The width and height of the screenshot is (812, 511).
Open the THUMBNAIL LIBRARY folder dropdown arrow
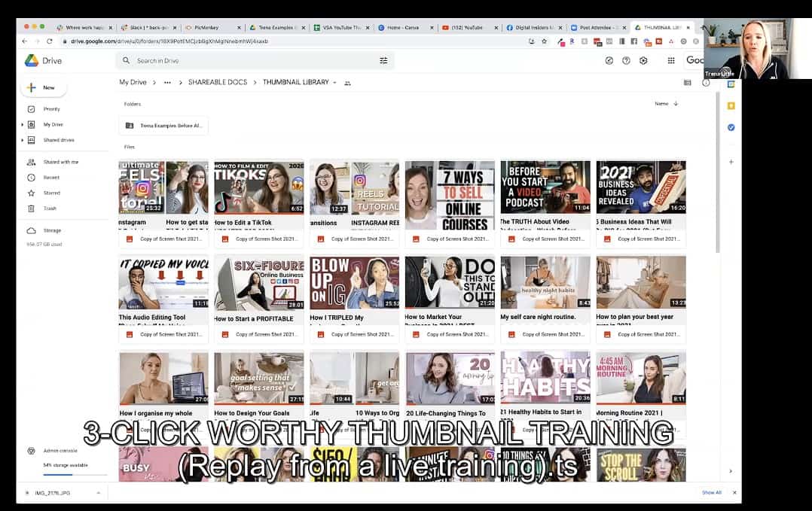click(x=334, y=83)
